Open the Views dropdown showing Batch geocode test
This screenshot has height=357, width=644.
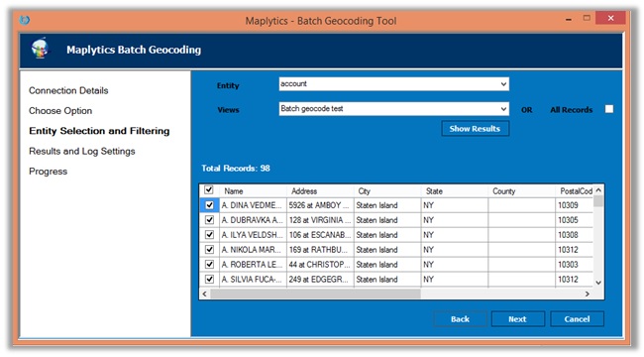(394, 109)
